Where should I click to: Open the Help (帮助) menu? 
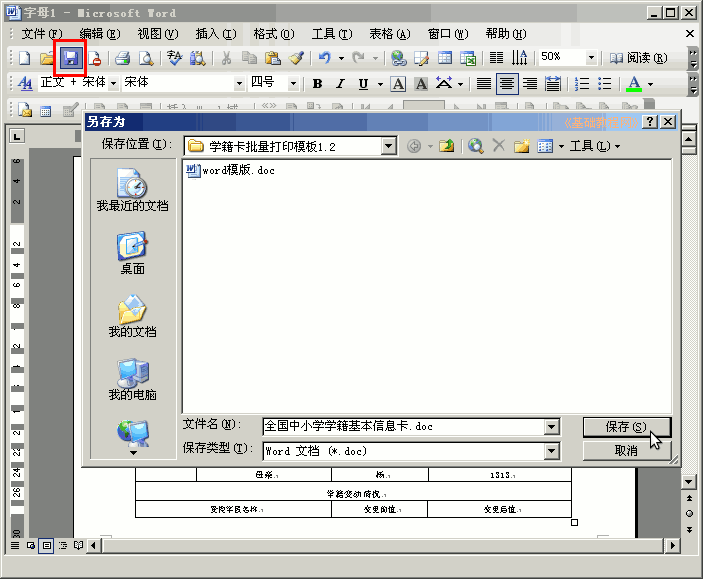click(x=506, y=34)
